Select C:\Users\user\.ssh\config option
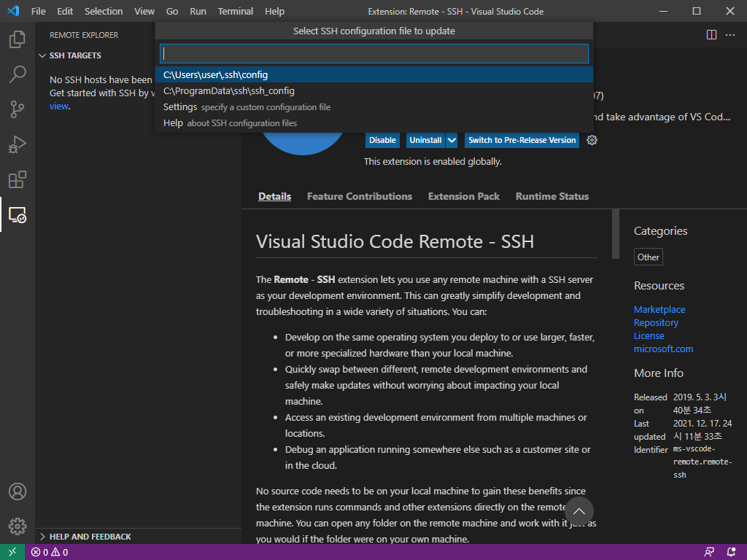This screenshot has width=747, height=560. coord(374,75)
